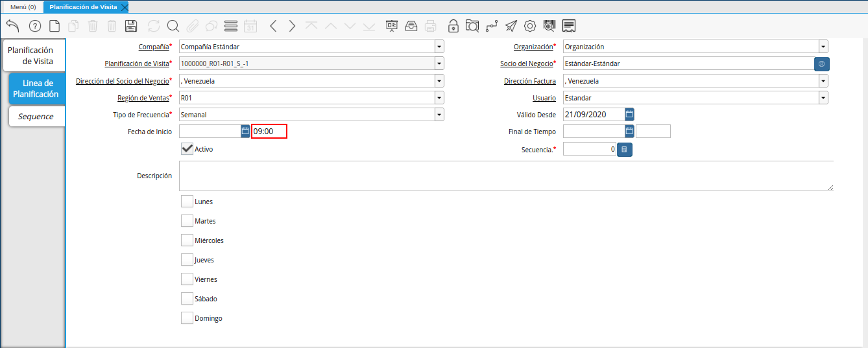Open calendar for Válido Desde
The height and width of the screenshot is (348, 868).
click(629, 115)
